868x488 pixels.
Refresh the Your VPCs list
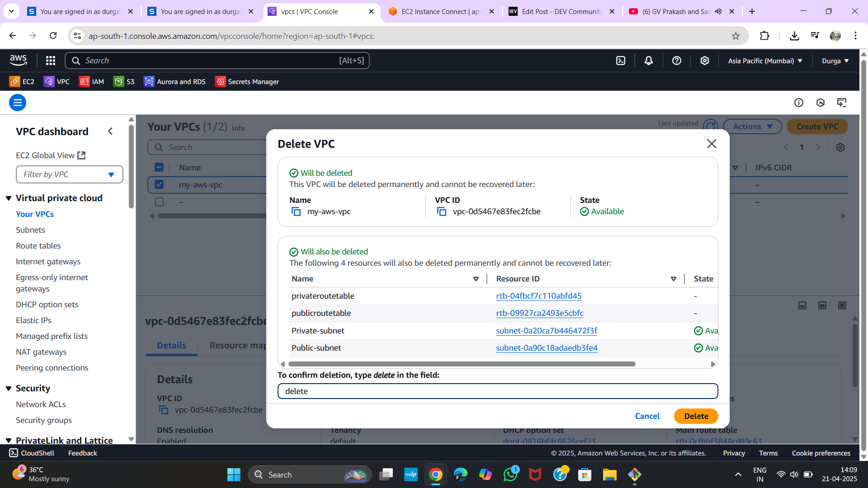pyautogui.click(x=711, y=127)
